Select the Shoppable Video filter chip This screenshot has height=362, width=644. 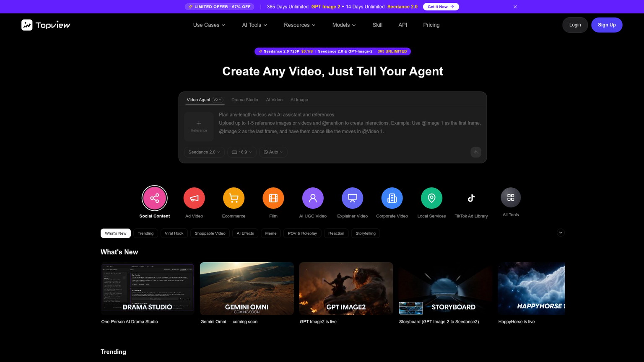click(x=210, y=233)
